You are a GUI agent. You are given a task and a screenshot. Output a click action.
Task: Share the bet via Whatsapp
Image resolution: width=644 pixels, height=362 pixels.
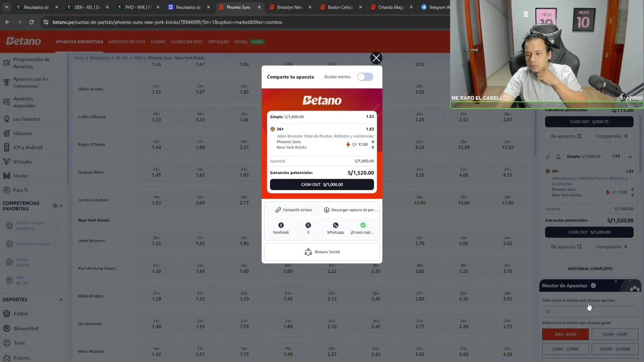(336, 228)
